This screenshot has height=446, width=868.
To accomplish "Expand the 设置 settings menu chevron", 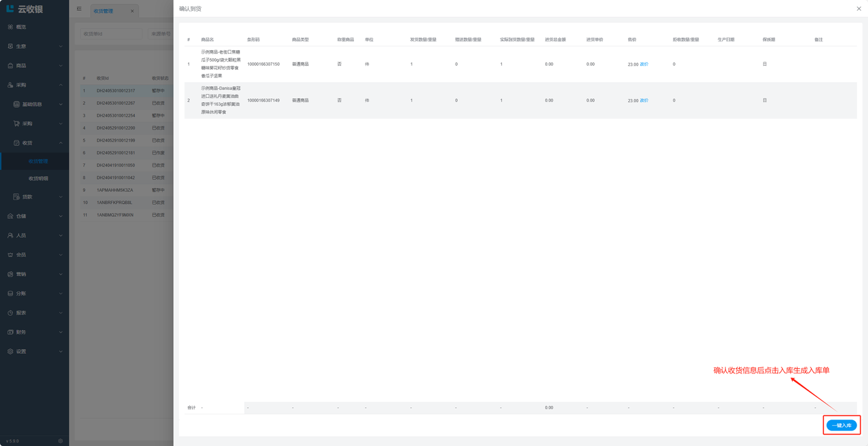I will [x=61, y=352].
